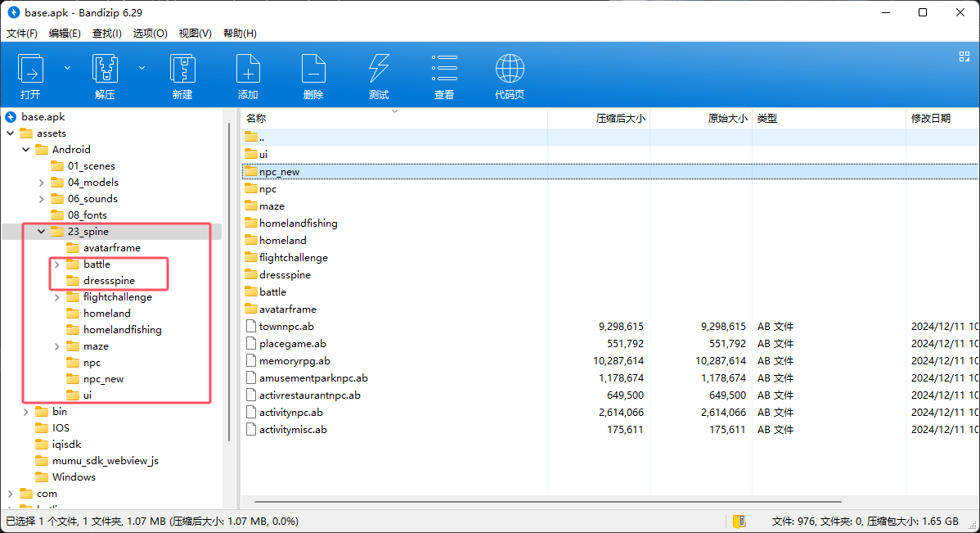Viewport: 980px width, 533px height.
Task: Open the 视图(V) menu
Action: [195, 33]
